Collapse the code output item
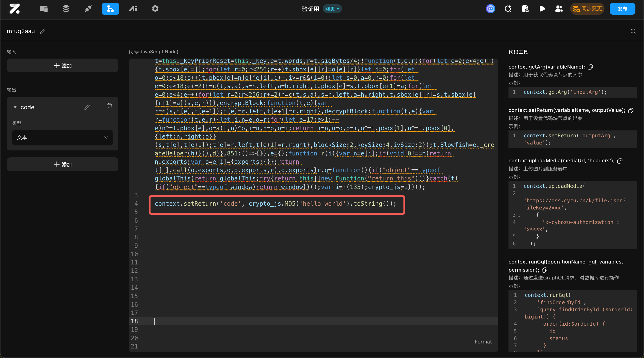This screenshot has height=358, width=644. tap(15, 107)
